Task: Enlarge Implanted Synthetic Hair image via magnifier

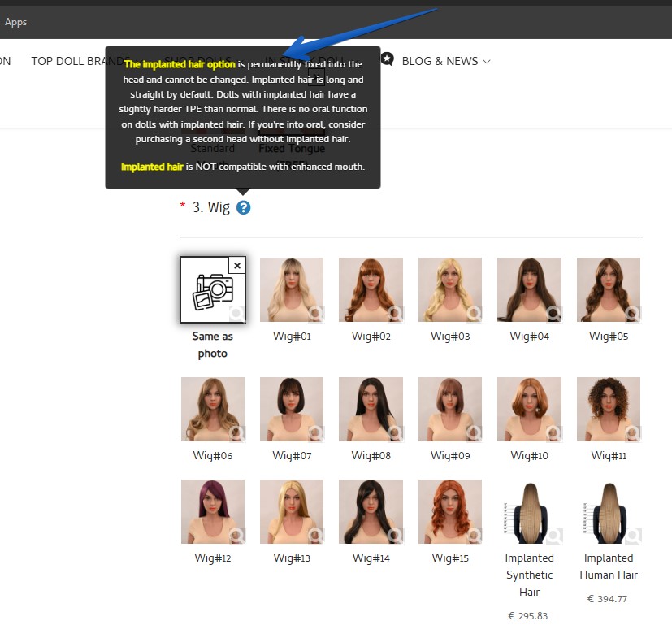Action: pos(553,536)
